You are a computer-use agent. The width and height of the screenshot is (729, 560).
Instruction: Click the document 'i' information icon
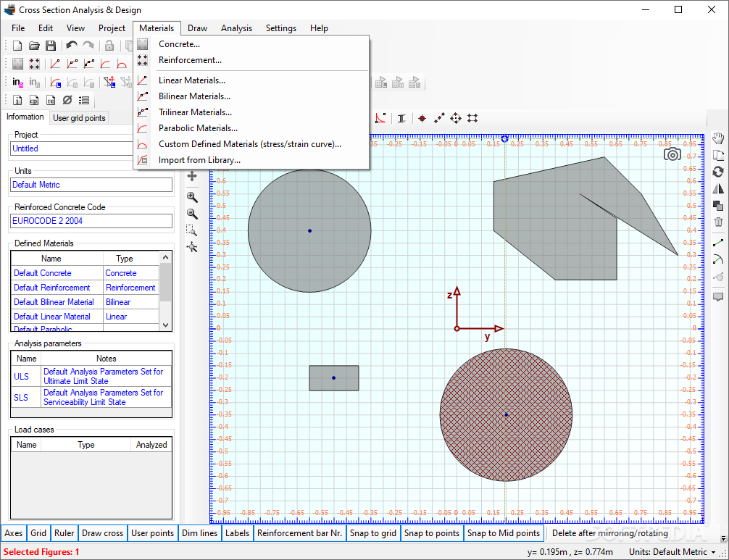[17, 100]
